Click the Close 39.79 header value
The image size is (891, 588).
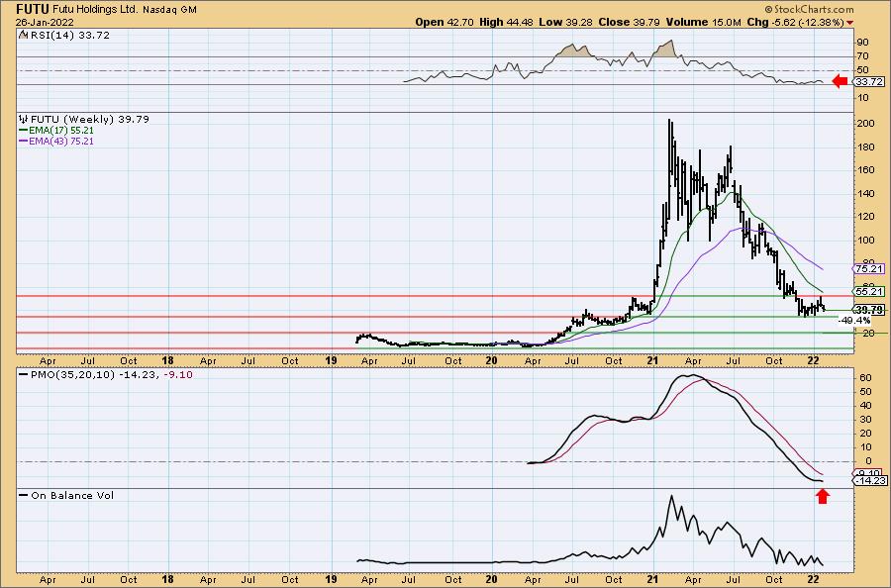point(629,22)
